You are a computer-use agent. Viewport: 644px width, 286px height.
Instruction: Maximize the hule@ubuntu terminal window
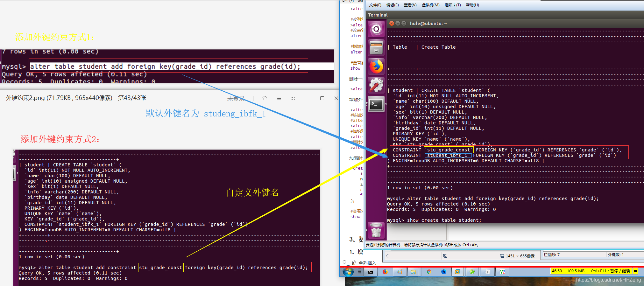tap(404, 23)
